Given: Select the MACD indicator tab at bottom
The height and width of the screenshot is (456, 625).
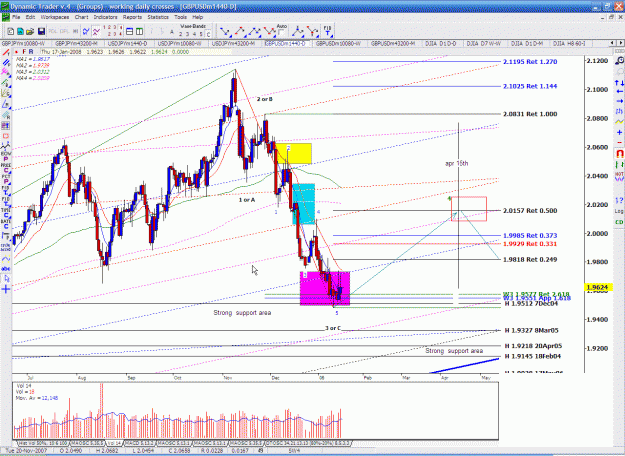Looking at the screenshot, I should [x=140, y=443].
